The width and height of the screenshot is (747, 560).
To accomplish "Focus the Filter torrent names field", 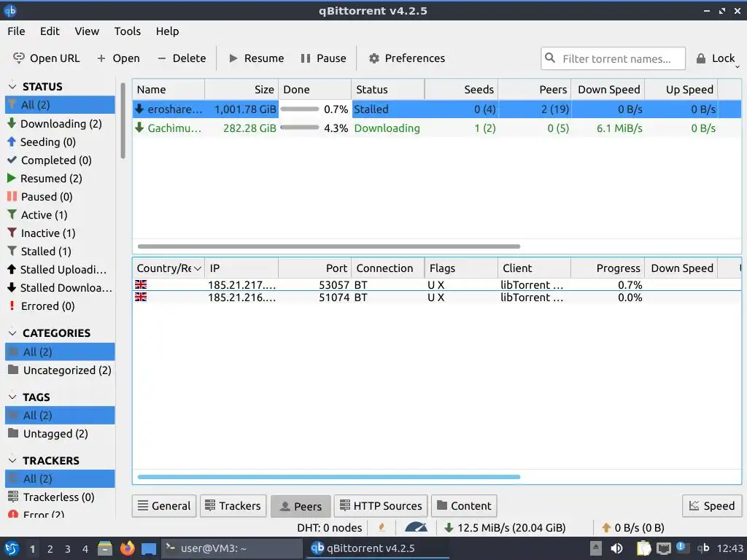I will (x=613, y=58).
